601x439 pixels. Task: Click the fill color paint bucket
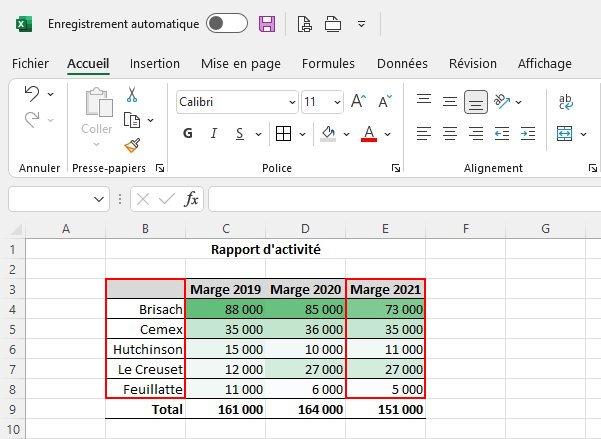click(328, 134)
